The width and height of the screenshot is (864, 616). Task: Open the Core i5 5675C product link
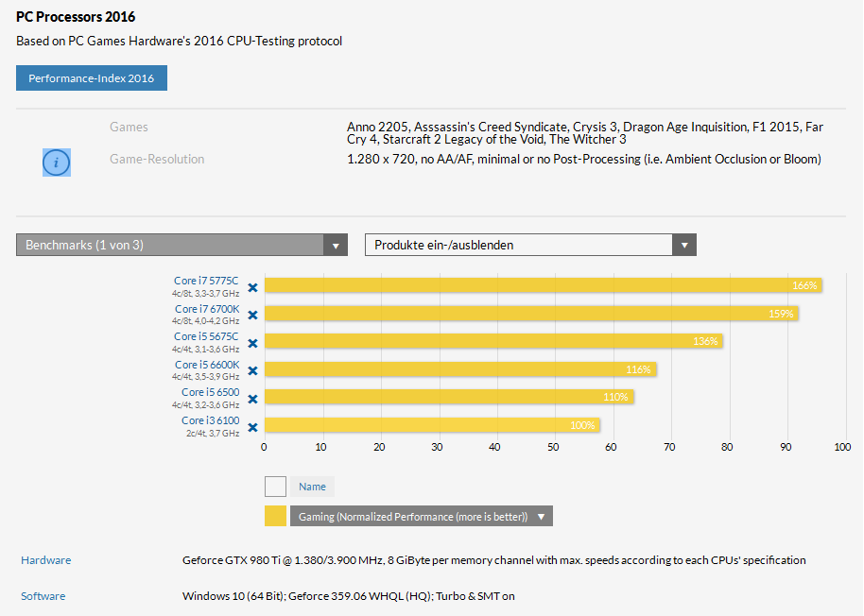click(207, 336)
